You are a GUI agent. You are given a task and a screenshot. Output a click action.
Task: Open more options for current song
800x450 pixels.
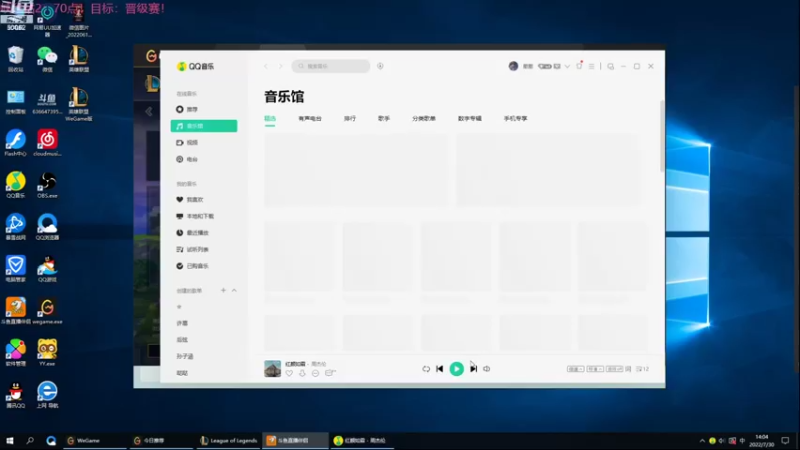click(315, 373)
